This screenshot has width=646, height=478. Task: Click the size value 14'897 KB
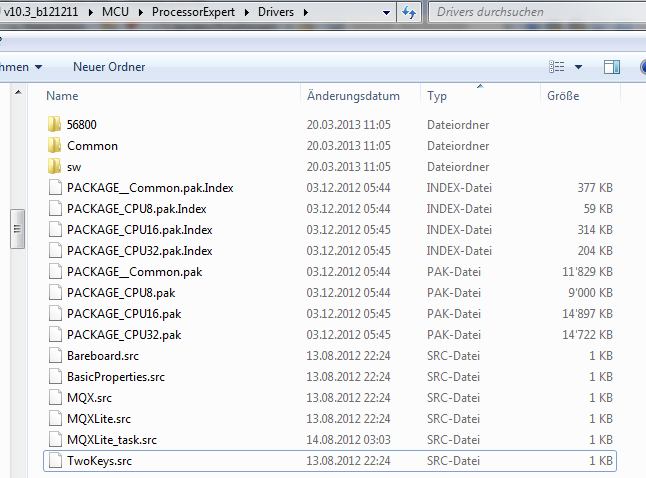coord(587,314)
